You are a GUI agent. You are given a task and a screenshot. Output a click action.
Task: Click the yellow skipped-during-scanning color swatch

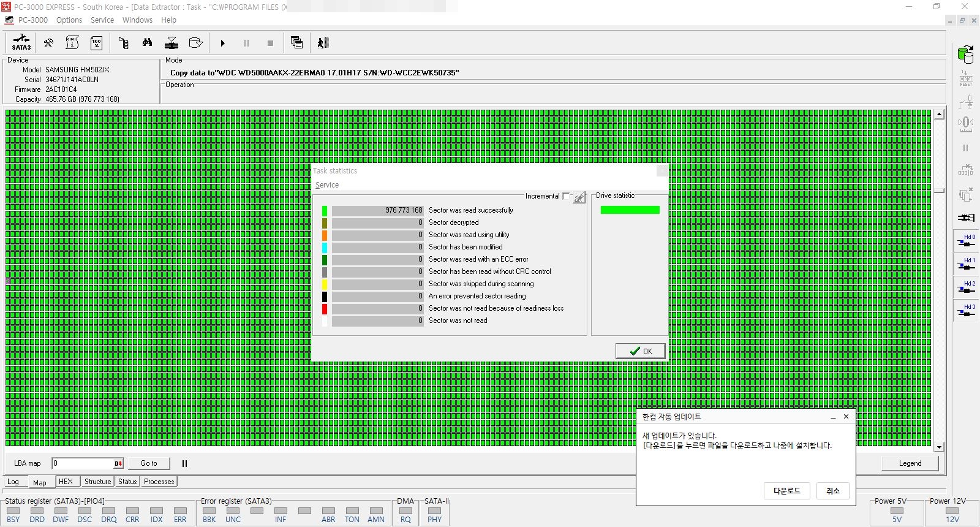click(x=325, y=284)
